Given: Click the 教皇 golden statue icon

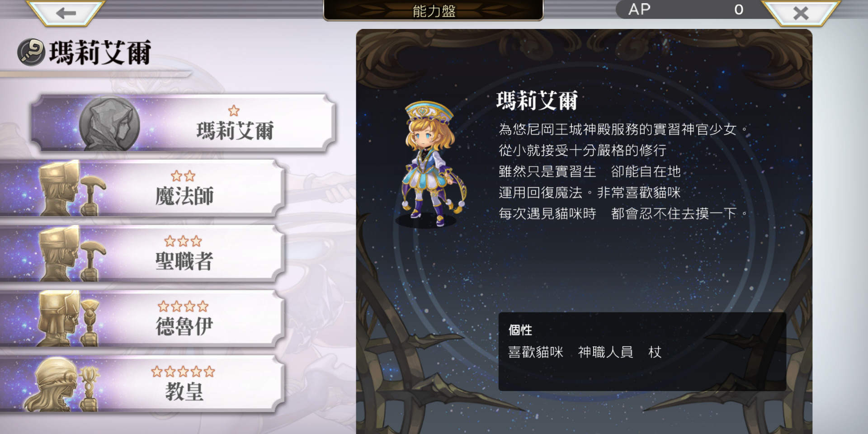Looking at the screenshot, I should pos(62,384).
